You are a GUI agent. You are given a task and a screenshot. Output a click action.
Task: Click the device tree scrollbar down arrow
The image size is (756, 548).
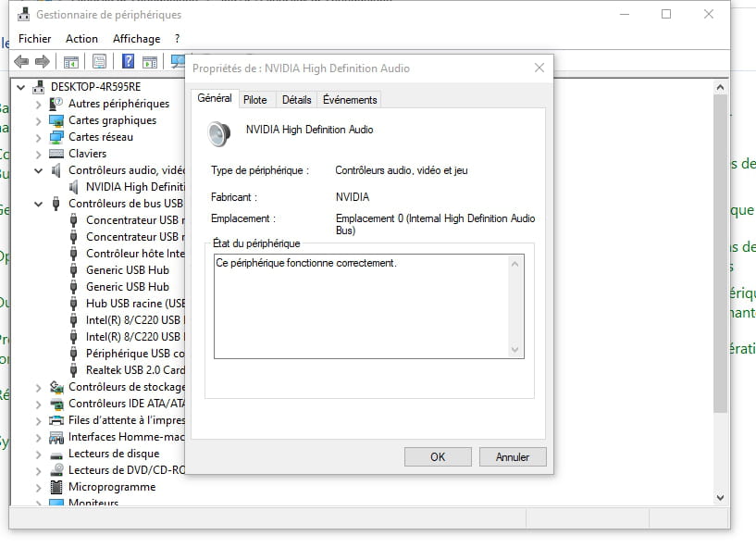pyautogui.click(x=720, y=497)
